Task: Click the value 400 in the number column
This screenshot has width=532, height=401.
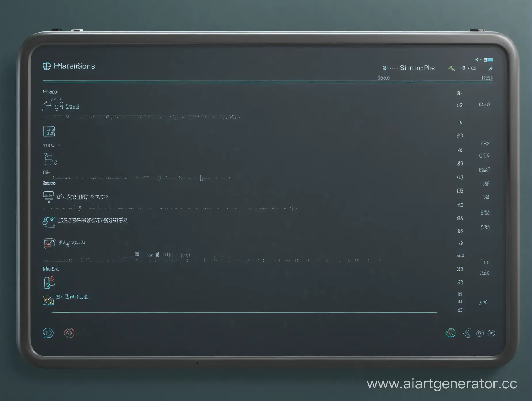Action: [460, 255]
